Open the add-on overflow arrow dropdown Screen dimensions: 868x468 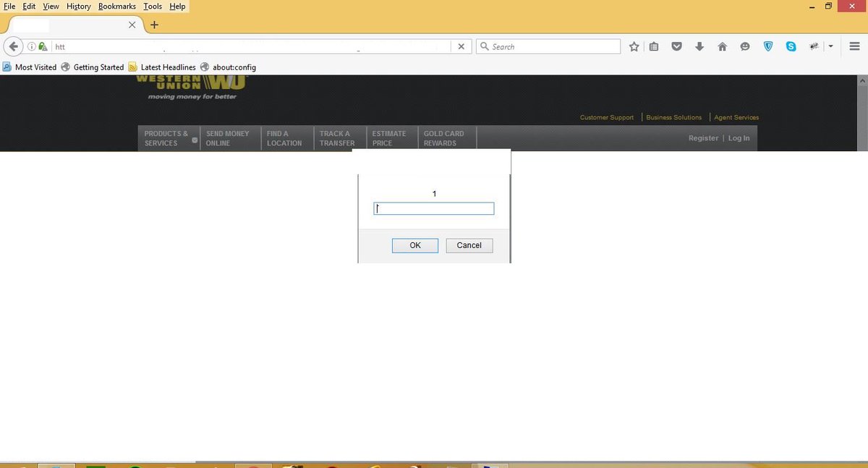point(830,46)
